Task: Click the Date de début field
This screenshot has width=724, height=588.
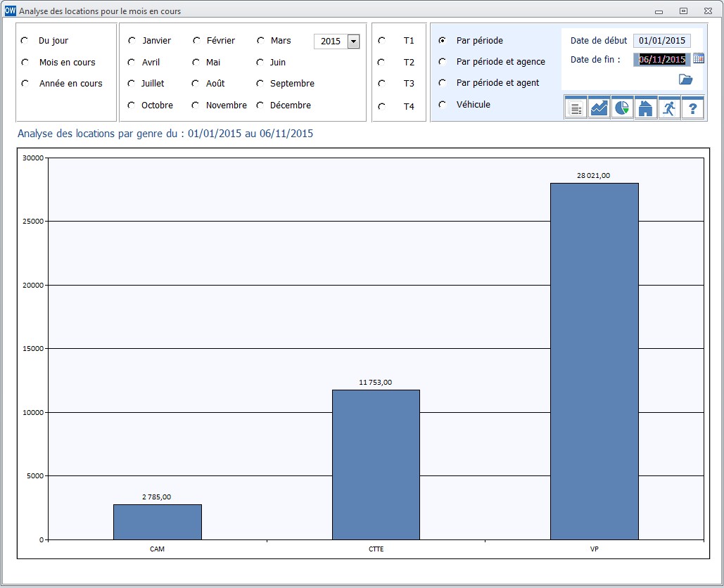Action: click(661, 41)
